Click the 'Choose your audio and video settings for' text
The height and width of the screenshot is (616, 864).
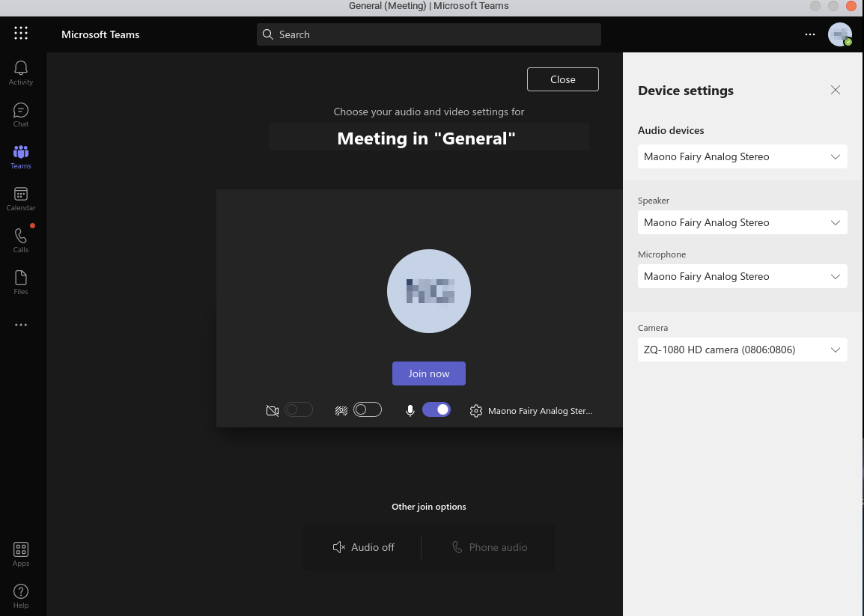click(429, 112)
